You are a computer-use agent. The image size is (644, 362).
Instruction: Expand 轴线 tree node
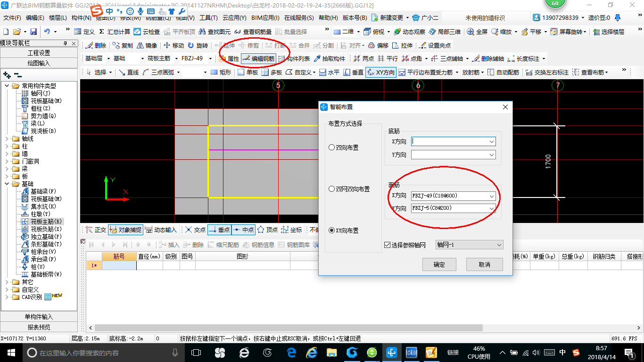(7, 139)
